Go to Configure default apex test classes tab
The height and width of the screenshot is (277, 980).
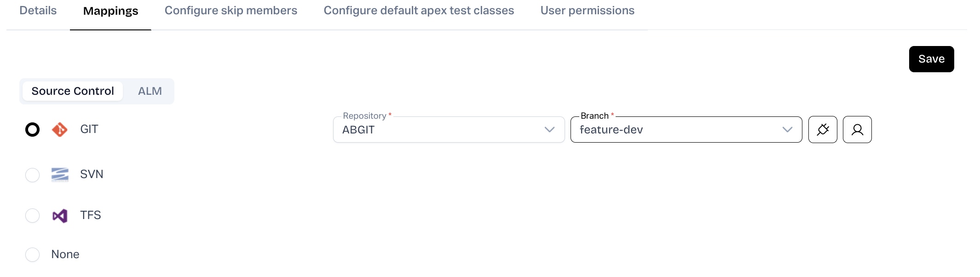click(x=419, y=11)
